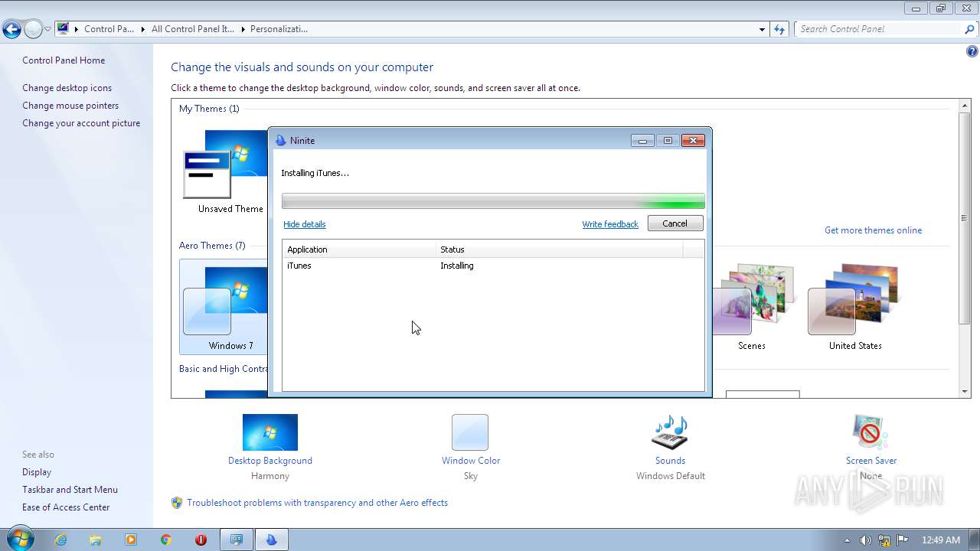Open Control Panel Home link
Image resolution: width=980 pixels, height=551 pixels.
[x=64, y=60]
